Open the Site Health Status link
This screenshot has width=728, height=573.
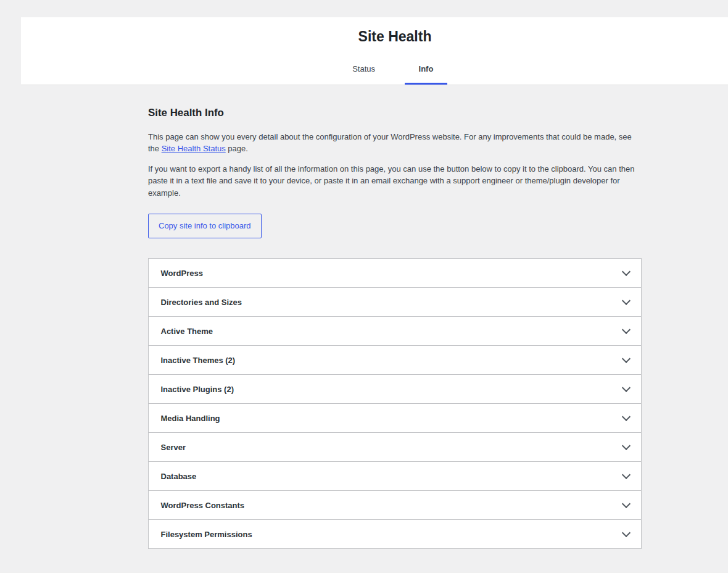193,149
